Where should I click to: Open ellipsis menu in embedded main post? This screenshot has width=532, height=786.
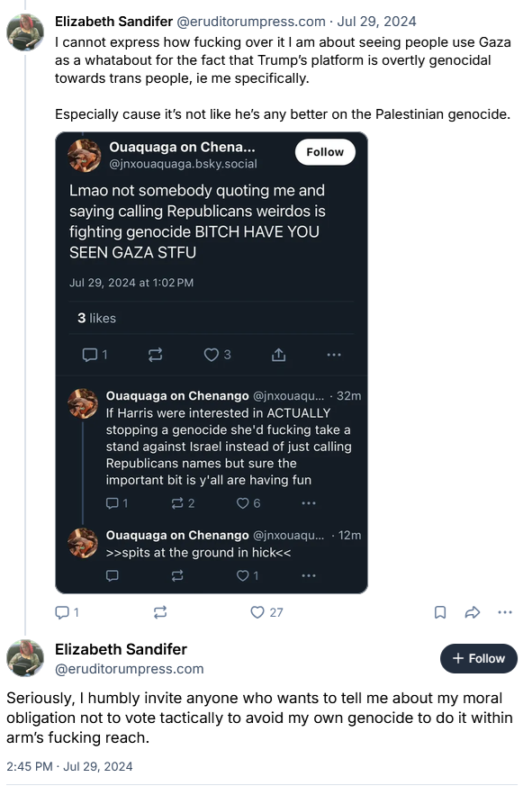pyautogui.click(x=334, y=355)
